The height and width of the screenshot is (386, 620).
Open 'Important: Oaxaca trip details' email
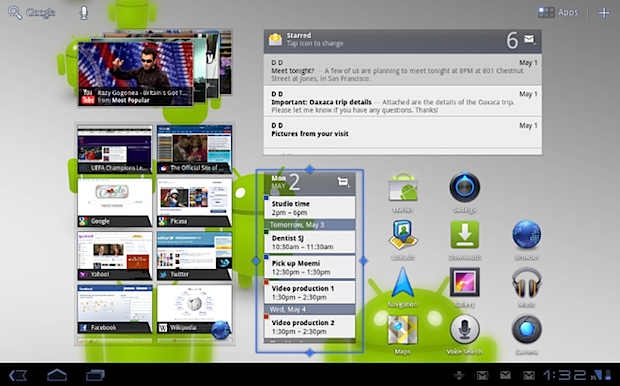click(x=403, y=101)
